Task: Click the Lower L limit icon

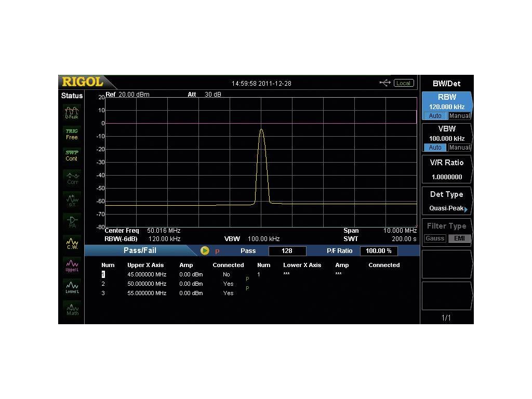Action: coord(72,287)
